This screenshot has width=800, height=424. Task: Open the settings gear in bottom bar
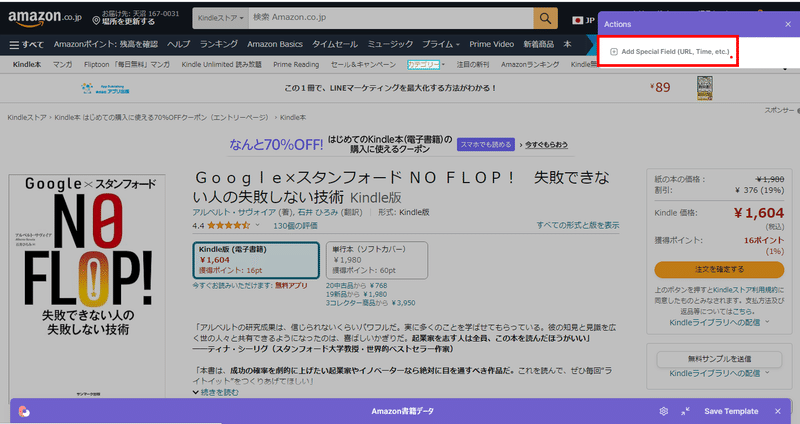(663, 411)
